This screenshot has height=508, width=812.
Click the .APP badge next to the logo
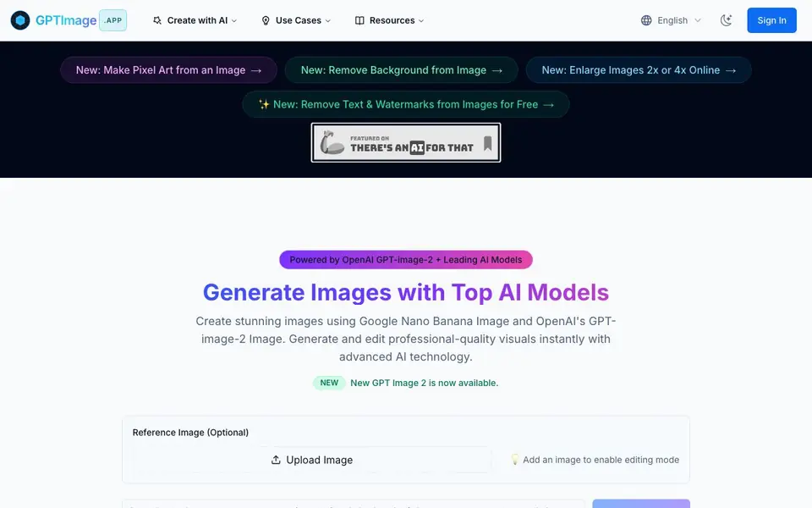coord(112,20)
